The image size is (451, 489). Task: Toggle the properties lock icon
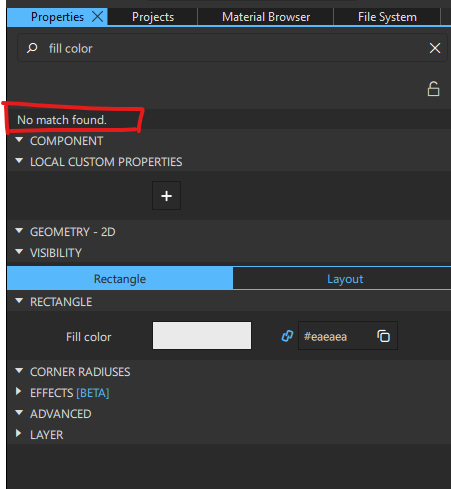[x=433, y=89]
